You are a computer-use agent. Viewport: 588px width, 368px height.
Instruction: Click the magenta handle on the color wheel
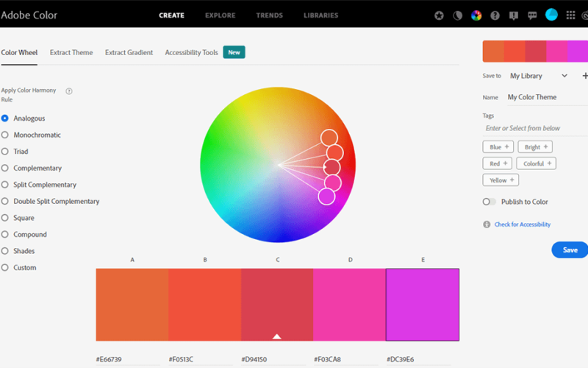[x=326, y=197]
